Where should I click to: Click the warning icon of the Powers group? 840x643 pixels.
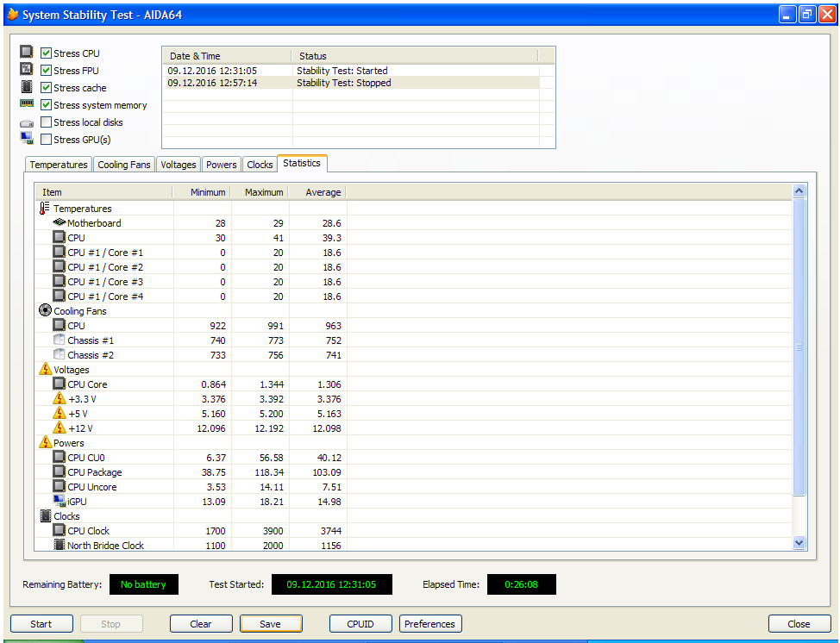[x=45, y=442]
